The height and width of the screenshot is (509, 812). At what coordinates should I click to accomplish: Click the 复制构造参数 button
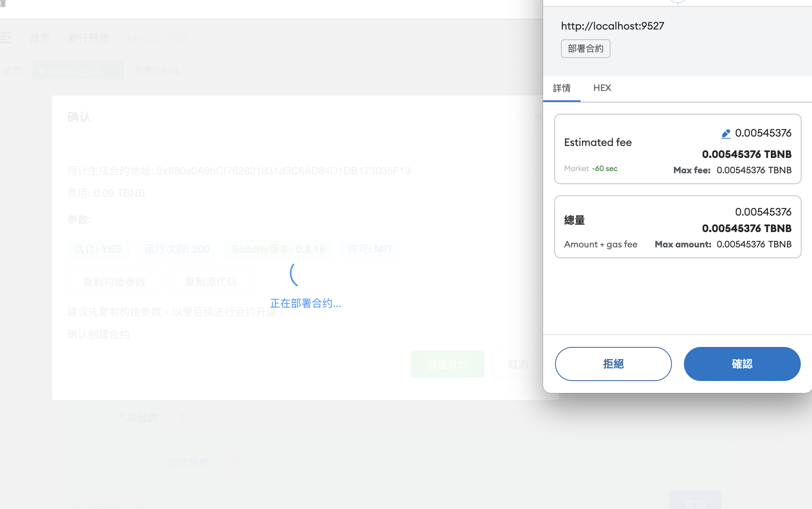pyautogui.click(x=114, y=282)
